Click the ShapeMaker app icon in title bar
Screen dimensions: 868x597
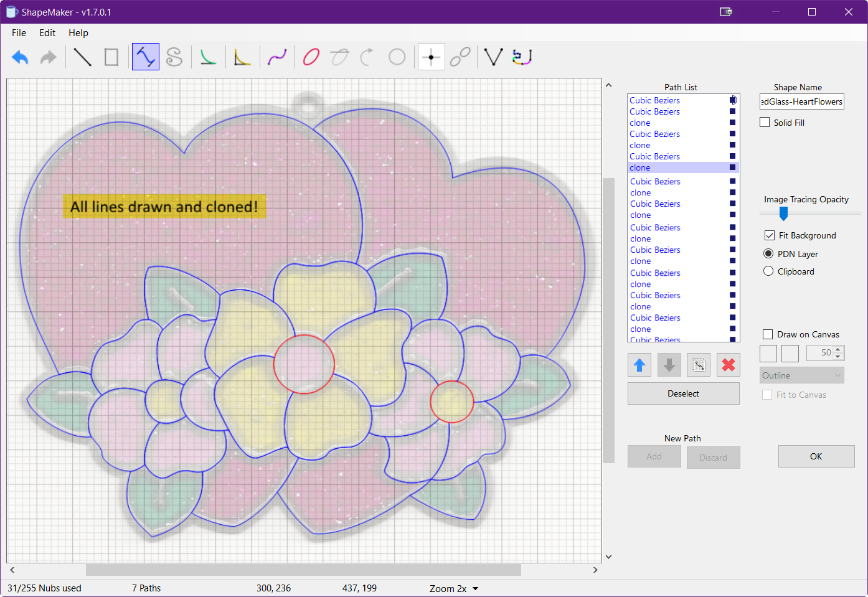[x=12, y=12]
